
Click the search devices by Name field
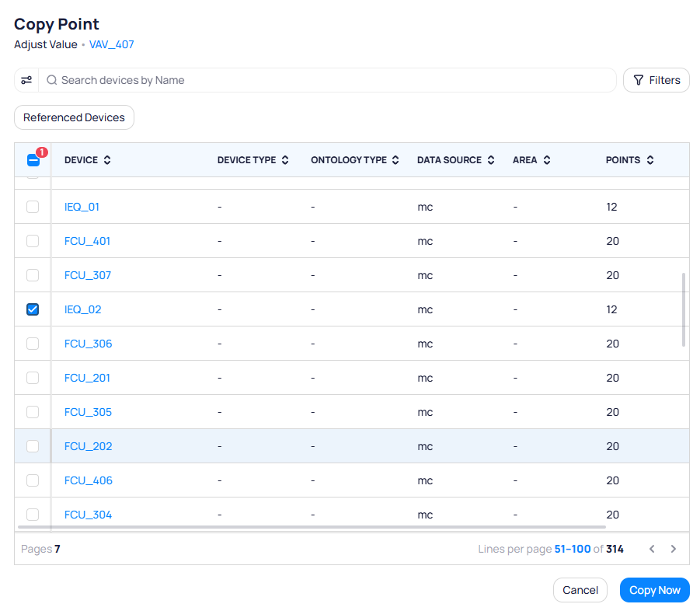[326, 80]
